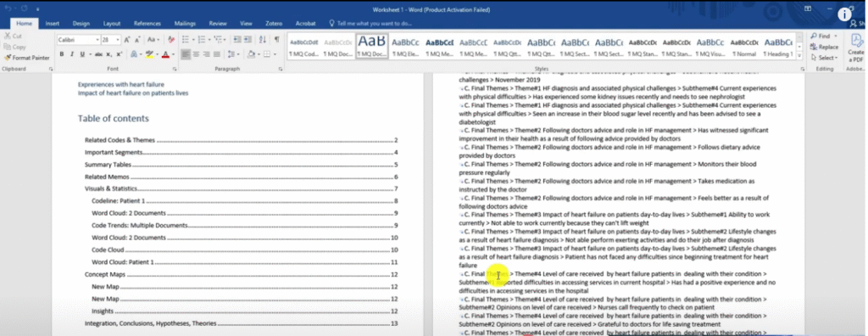Decrease indent of paragraph
Image resolution: width=868 pixels, height=336 pixels.
click(237, 40)
